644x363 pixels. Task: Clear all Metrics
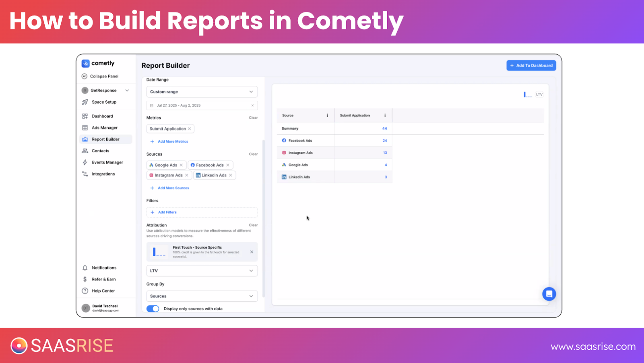coord(253,118)
